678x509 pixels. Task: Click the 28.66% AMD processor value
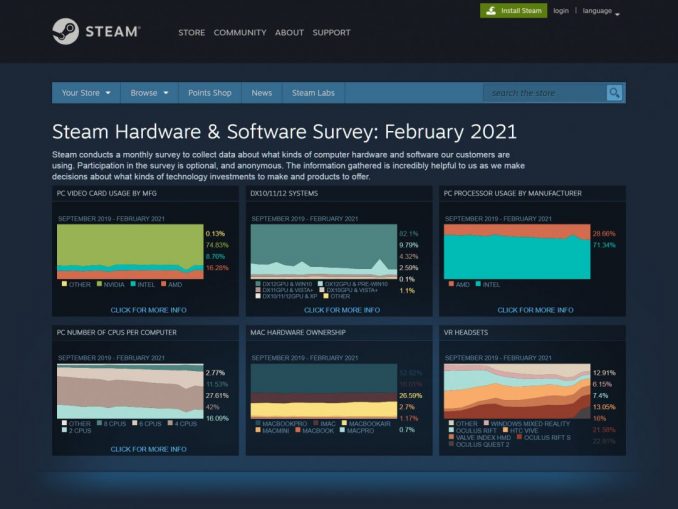[x=604, y=234]
